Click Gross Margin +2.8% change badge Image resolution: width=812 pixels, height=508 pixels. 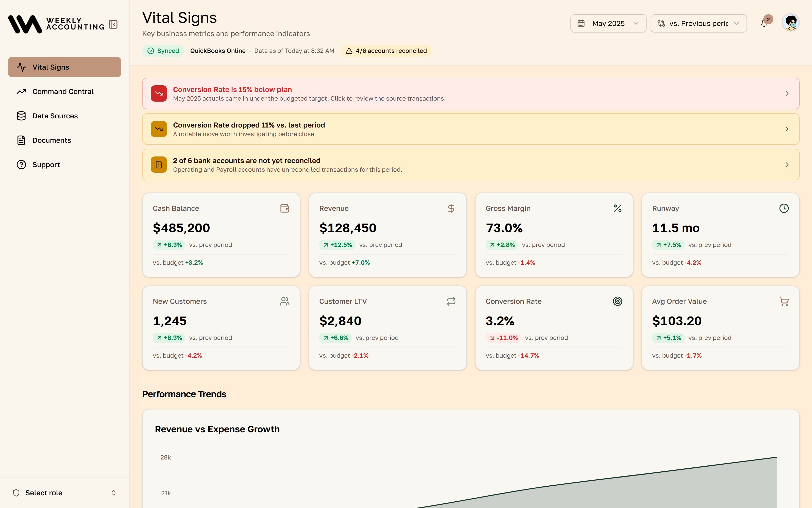pyautogui.click(x=502, y=245)
